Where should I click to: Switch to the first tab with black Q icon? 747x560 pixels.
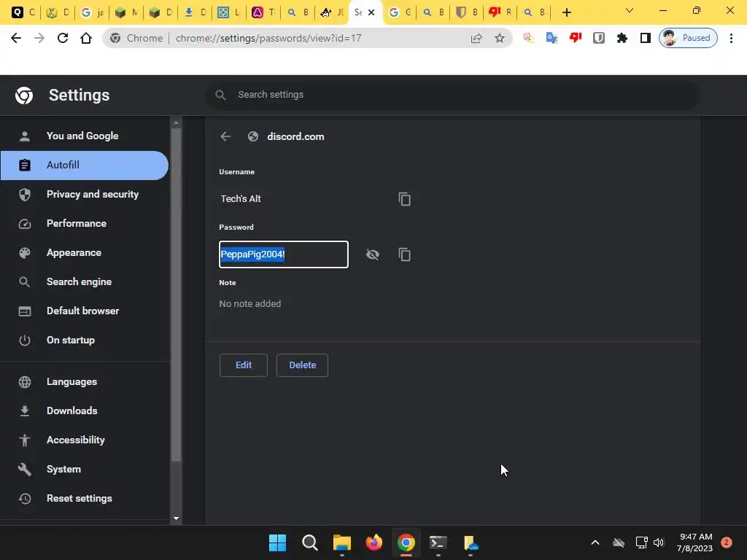pyautogui.click(x=23, y=13)
